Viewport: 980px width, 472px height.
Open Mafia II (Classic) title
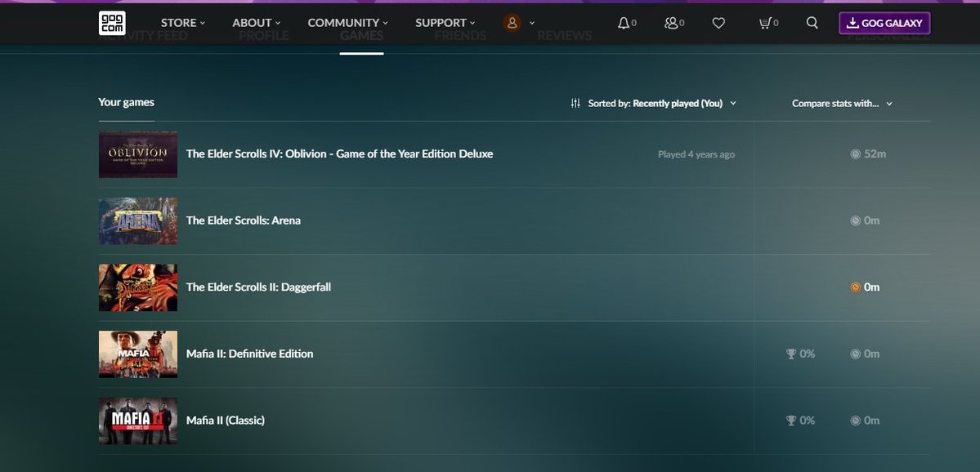click(x=225, y=421)
